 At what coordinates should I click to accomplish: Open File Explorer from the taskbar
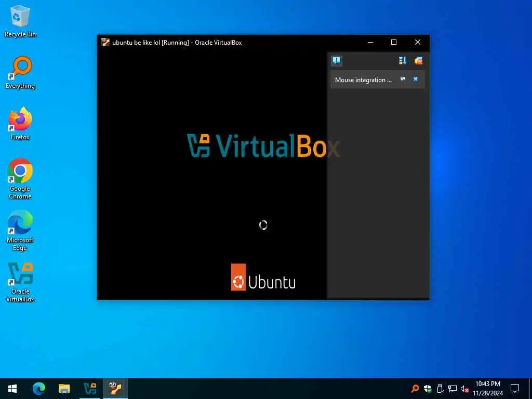tap(64, 389)
